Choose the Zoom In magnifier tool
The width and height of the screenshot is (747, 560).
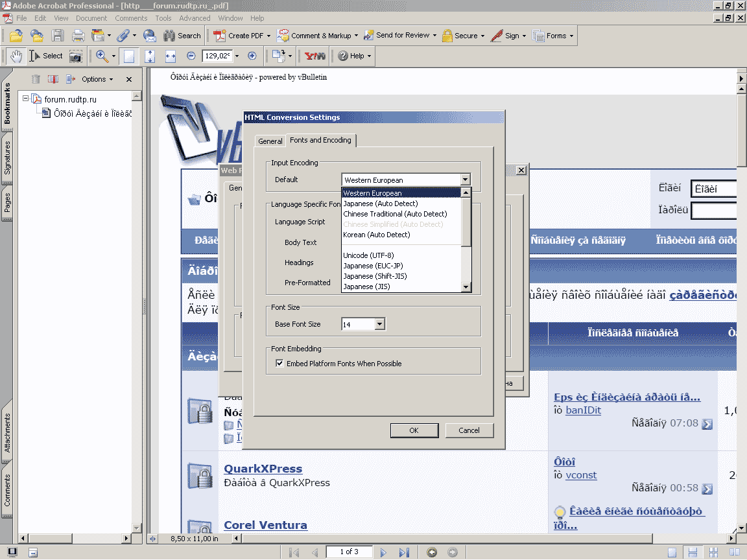pyautogui.click(x=102, y=56)
